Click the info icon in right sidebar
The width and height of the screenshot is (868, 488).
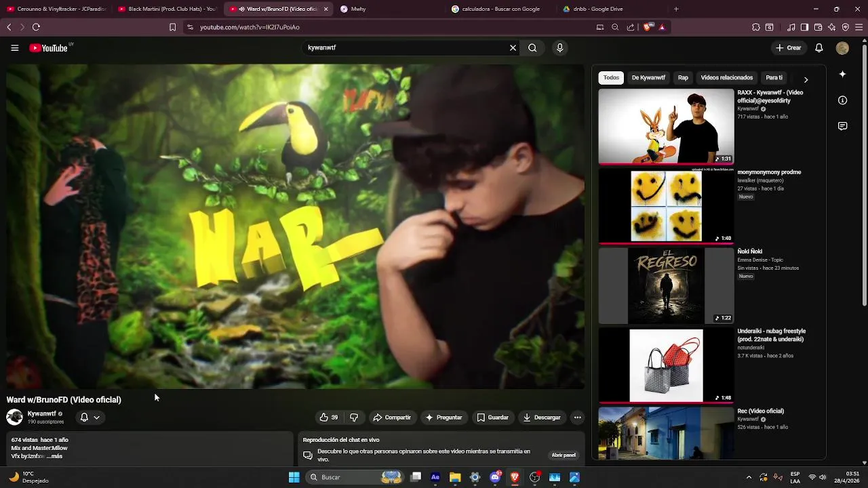click(842, 100)
